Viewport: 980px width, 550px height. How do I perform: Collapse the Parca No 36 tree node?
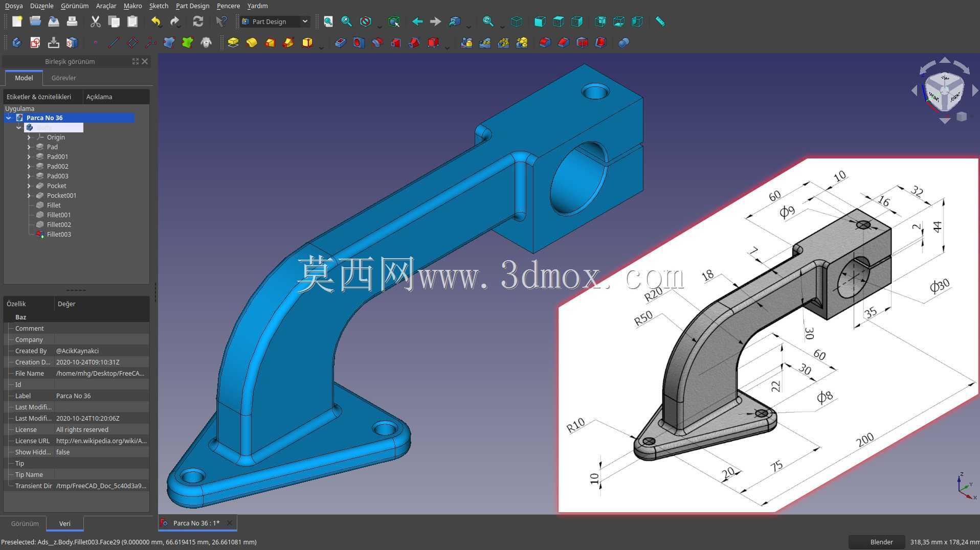click(9, 118)
